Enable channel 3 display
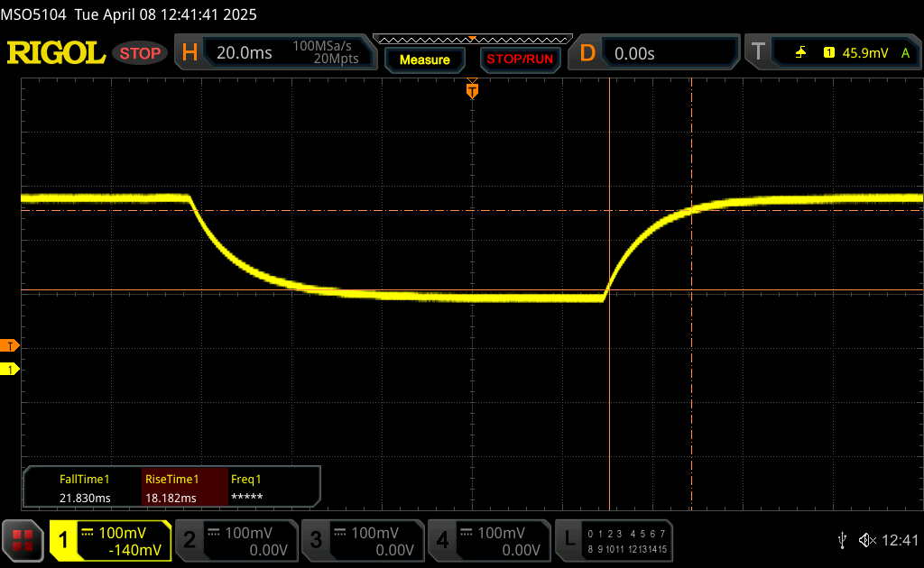The width and height of the screenshot is (924, 568). pos(362,540)
